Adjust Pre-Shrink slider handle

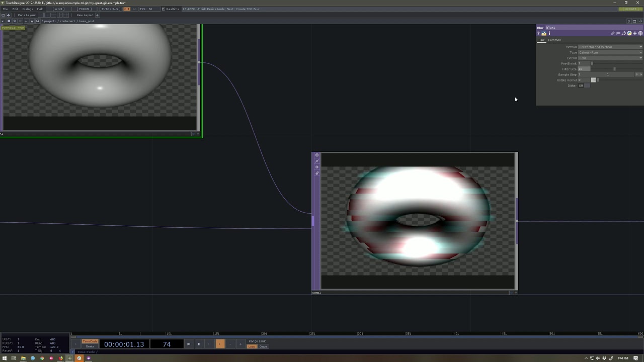pyautogui.click(x=592, y=63)
